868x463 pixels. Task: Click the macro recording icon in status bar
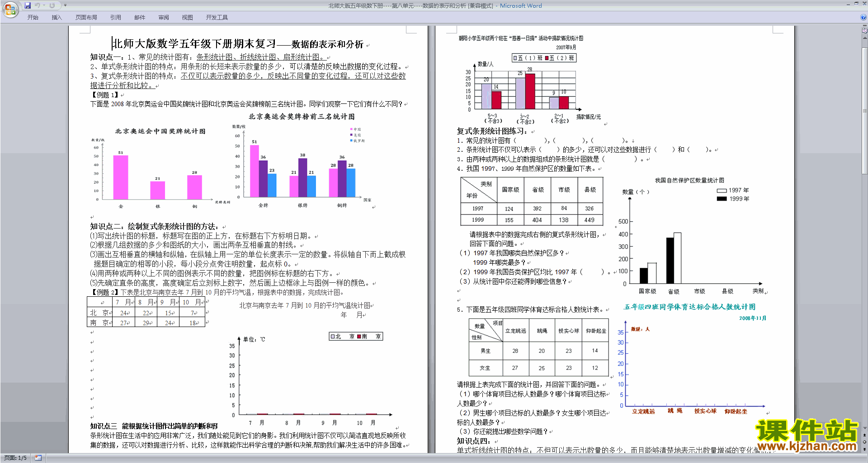(38, 458)
